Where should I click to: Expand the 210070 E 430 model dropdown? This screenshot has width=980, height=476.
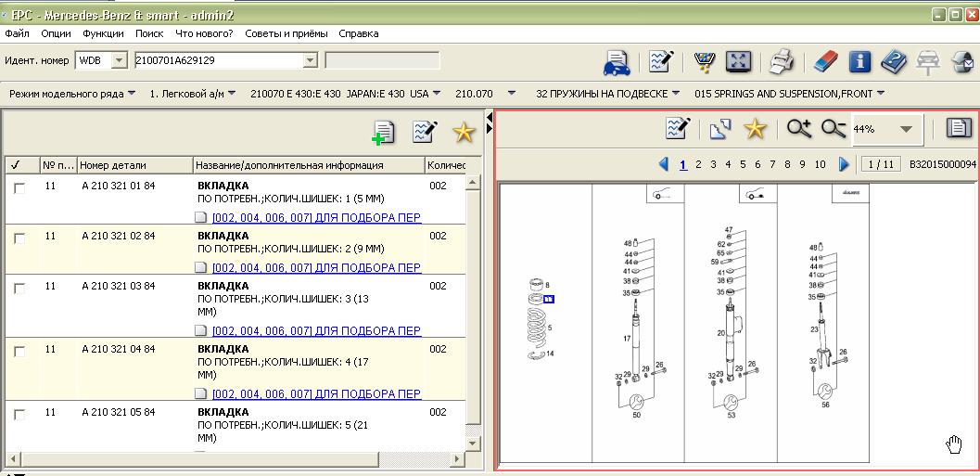pos(437,93)
